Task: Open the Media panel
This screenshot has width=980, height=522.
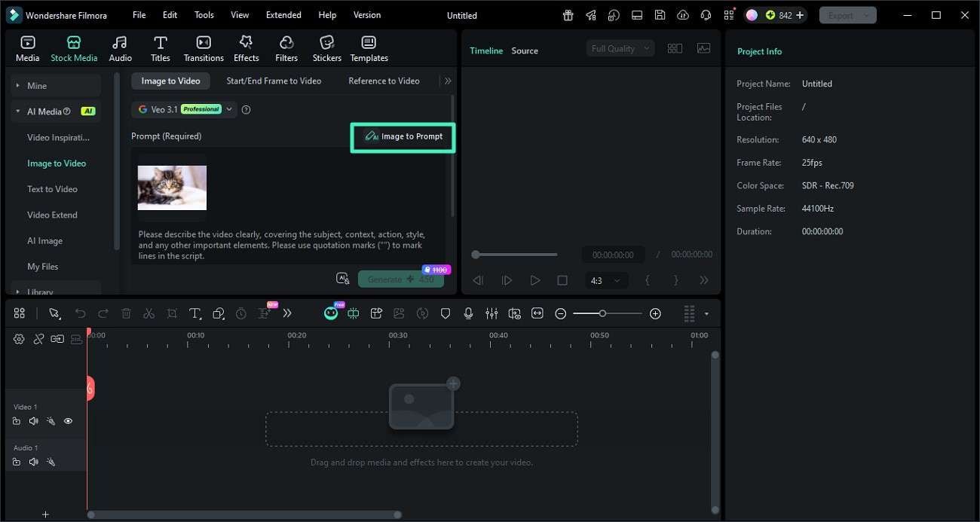Action: [x=28, y=48]
